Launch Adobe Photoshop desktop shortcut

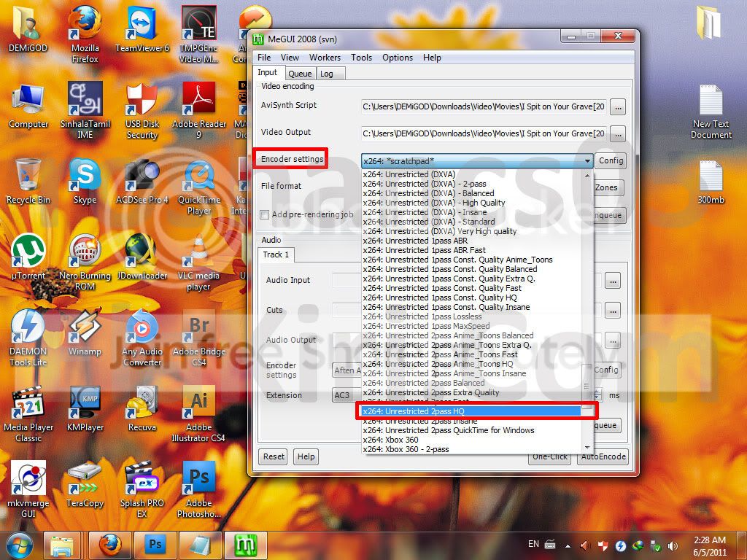click(199, 489)
